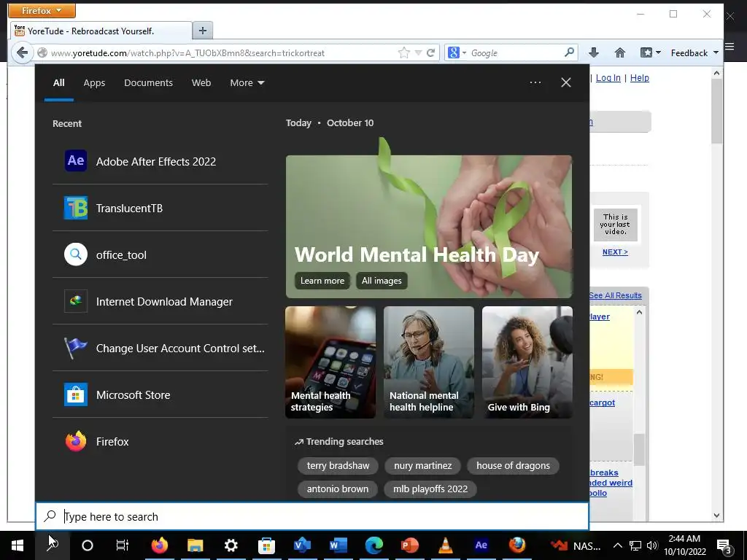Open Word from the taskbar
Image resolution: width=747 pixels, height=560 pixels.
coord(338,545)
